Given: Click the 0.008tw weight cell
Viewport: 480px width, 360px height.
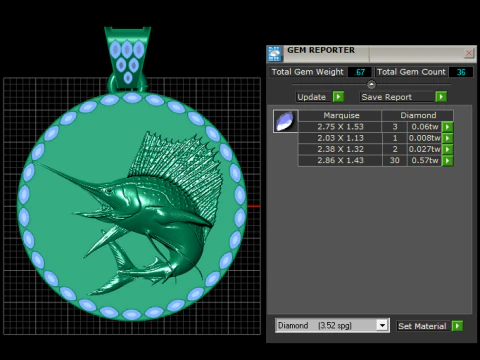Looking at the screenshot, I should pyautogui.click(x=425, y=138).
